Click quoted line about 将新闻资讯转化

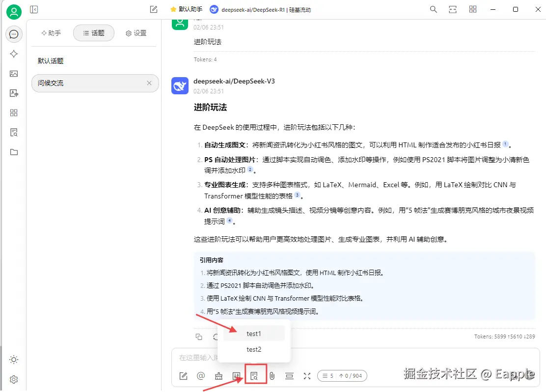pyautogui.click(x=295, y=273)
